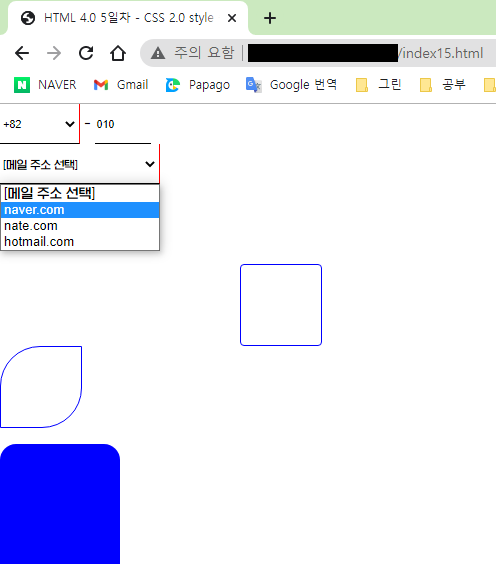496x569 pixels.
Task: Click the site security warning icon
Action: 158,53
